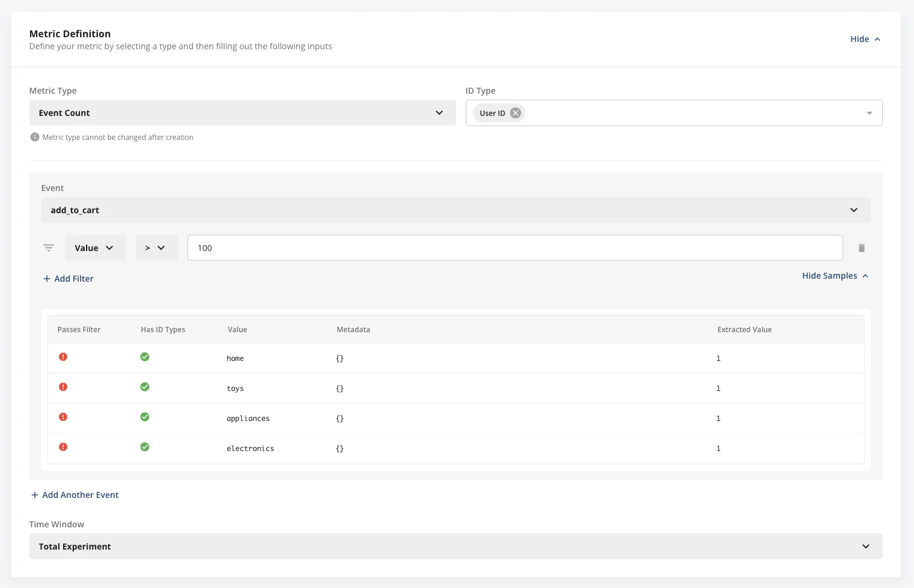
Task: Open the Value field selector dropdown
Action: tap(95, 247)
